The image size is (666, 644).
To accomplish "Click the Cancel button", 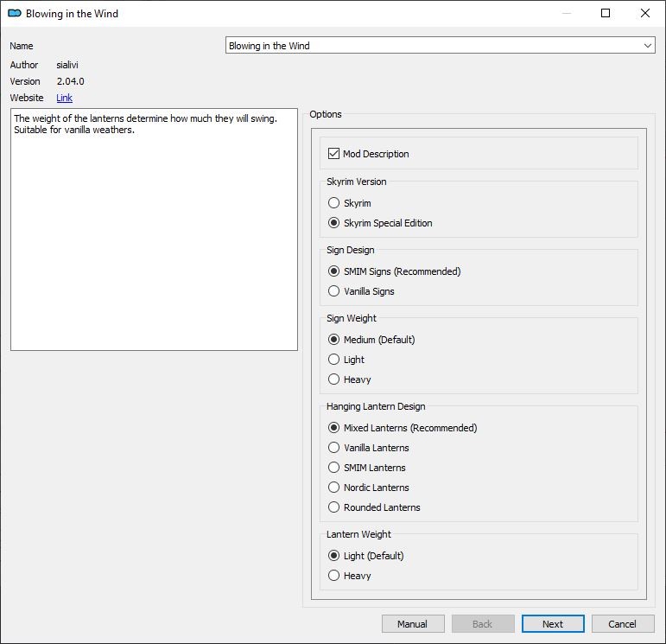I will pos(623,623).
